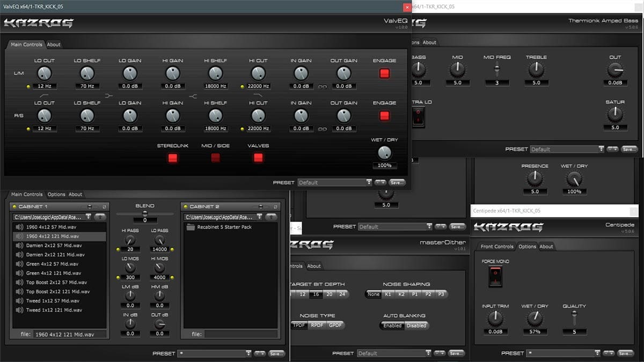Click the MID FREQ slider in Thermionik
Viewport: 644px width, 362px height.
pyautogui.click(x=497, y=69)
